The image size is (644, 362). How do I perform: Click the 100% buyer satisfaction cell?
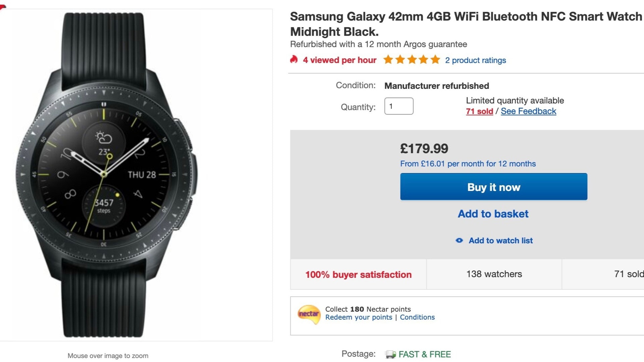358,275
